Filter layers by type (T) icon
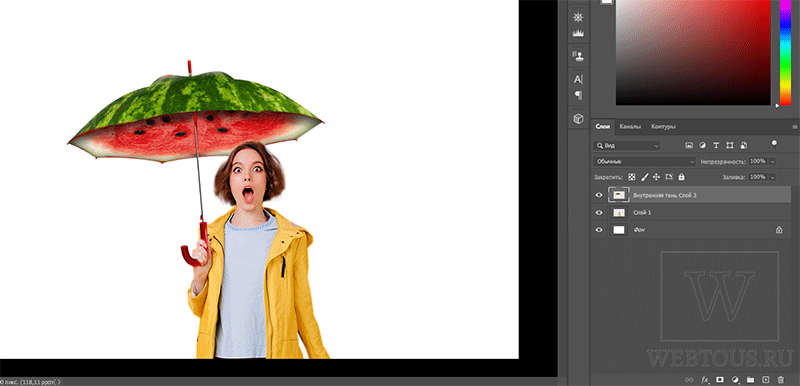This screenshot has height=386, width=800. pyautogui.click(x=716, y=145)
